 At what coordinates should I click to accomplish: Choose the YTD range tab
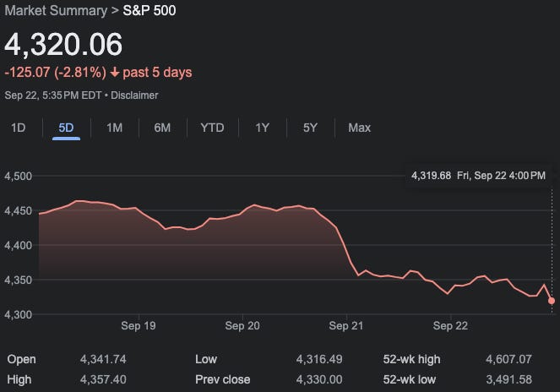(x=212, y=128)
